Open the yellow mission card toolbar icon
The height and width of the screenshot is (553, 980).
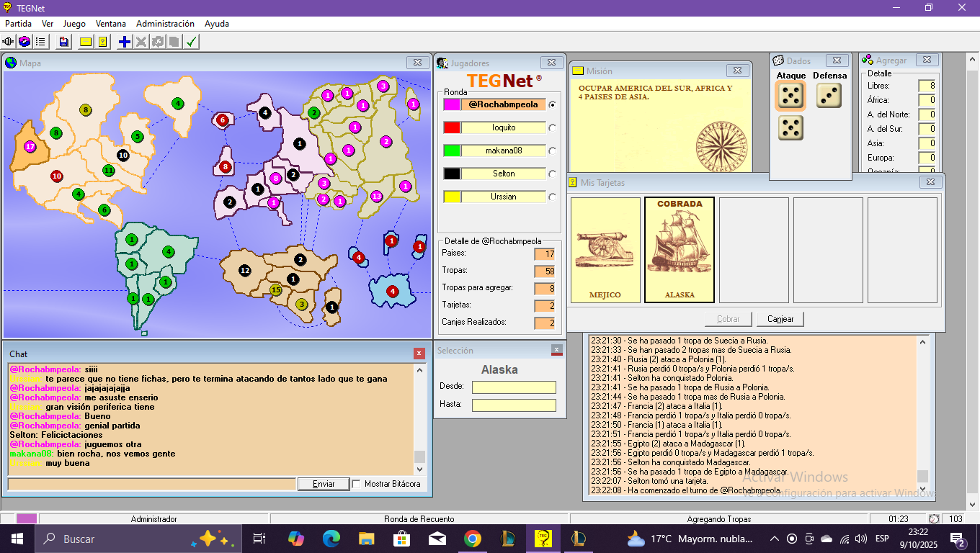pyautogui.click(x=86, y=42)
